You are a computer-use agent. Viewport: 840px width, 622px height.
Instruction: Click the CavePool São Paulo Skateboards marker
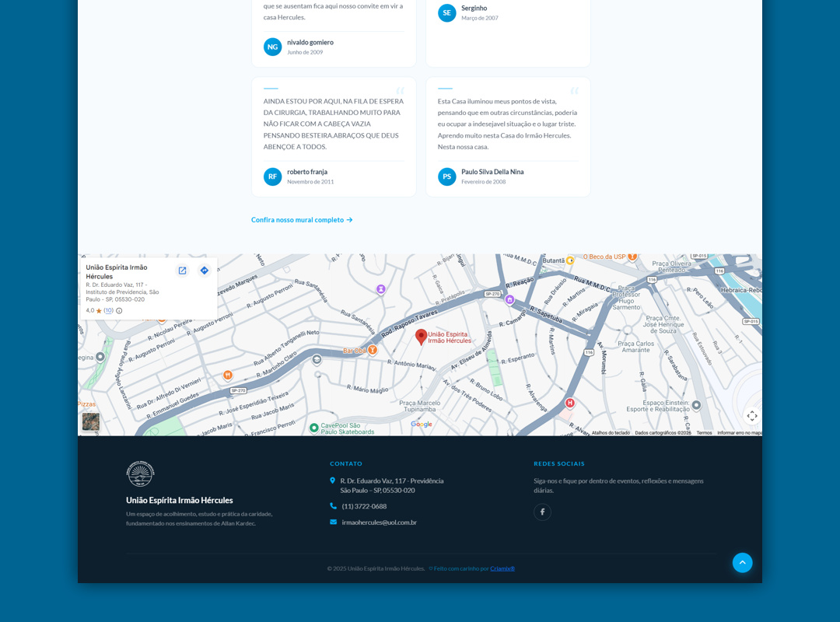314,427
